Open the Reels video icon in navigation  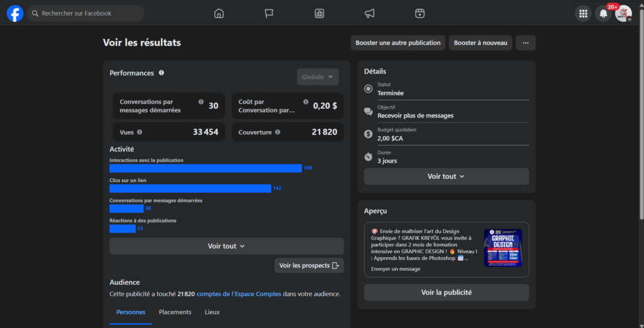coord(420,13)
